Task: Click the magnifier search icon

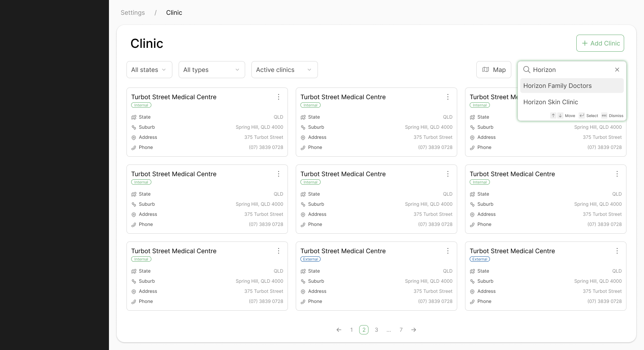Action: tap(527, 70)
